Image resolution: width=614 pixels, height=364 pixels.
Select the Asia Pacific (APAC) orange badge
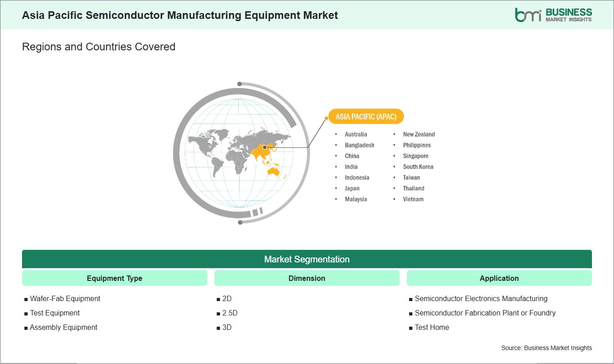(366, 116)
